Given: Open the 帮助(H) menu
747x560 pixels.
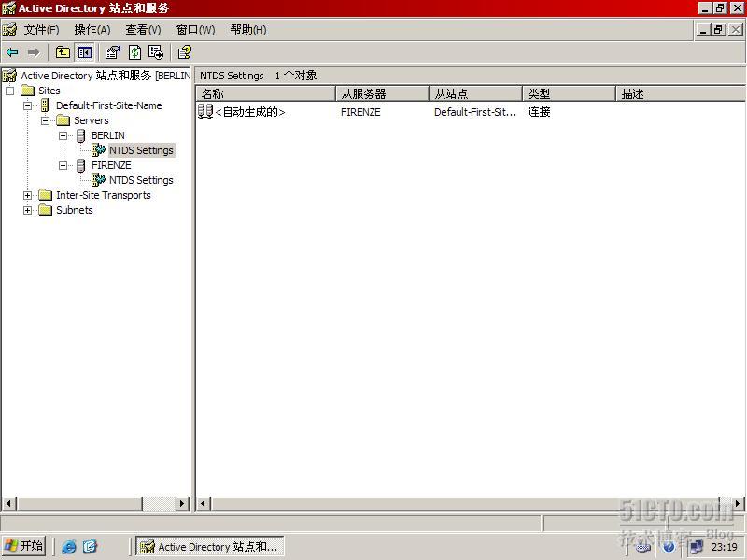Looking at the screenshot, I should click(248, 30).
